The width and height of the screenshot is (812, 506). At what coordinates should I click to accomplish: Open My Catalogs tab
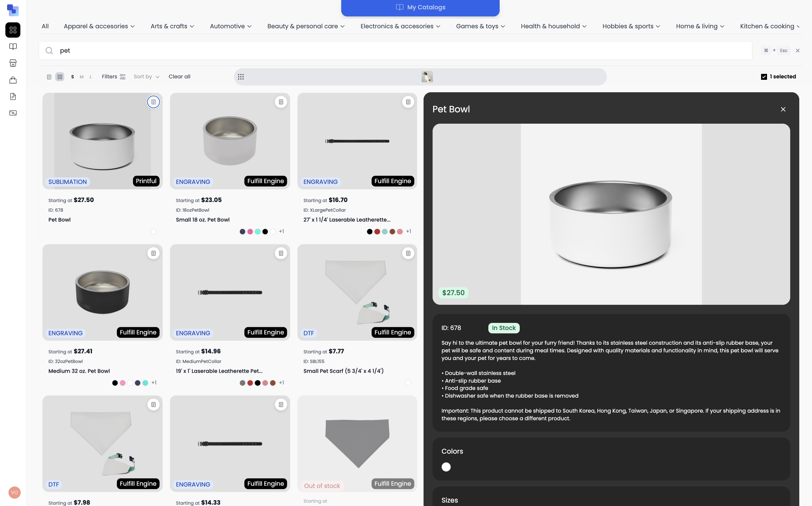tap(420, 7)
